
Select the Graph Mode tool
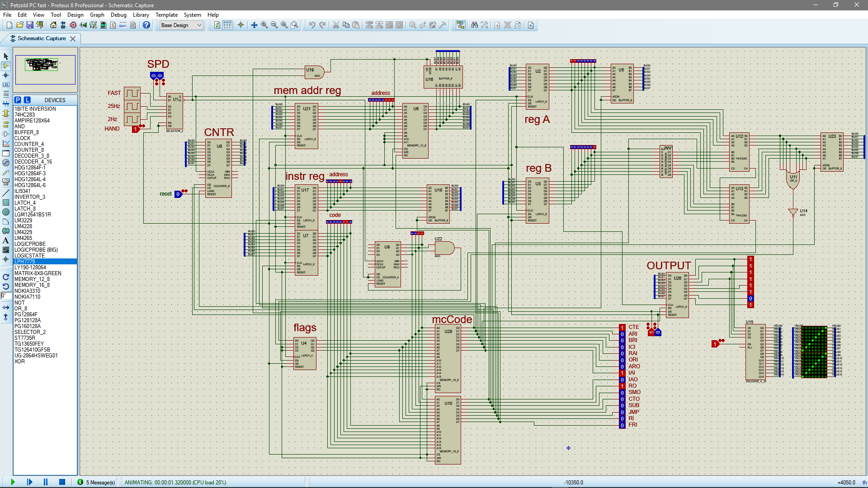click(x=6, y=144)
